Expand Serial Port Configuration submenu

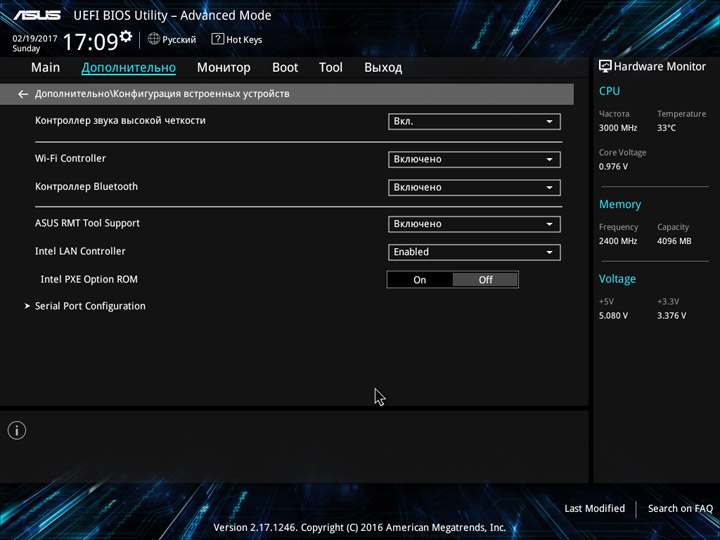pos(90,306)
